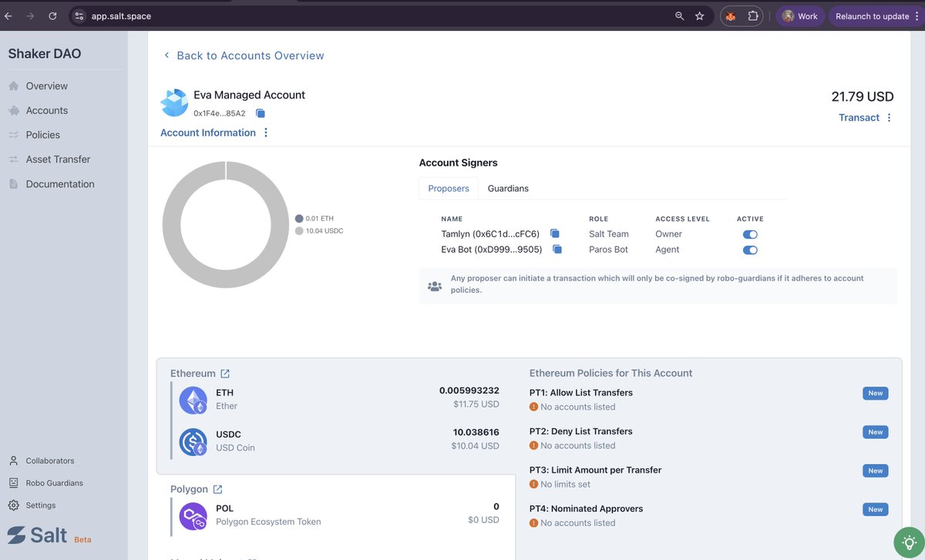Click the Transact link

click(859, 118)
